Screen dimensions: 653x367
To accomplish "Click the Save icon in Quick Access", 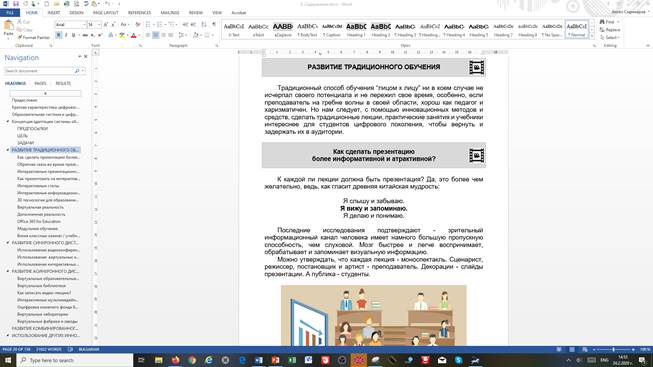I will 15,4.
